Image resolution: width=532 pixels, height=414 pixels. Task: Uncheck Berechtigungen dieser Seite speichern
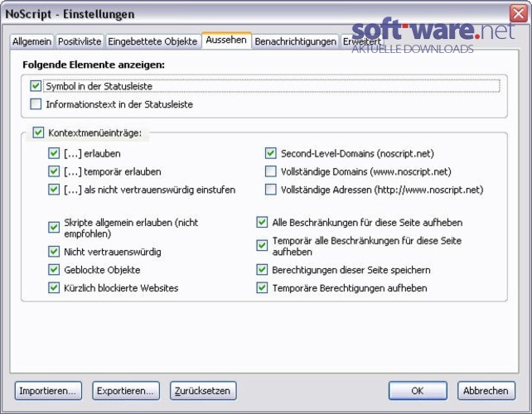pyautogui.click(x=262, y=270)
